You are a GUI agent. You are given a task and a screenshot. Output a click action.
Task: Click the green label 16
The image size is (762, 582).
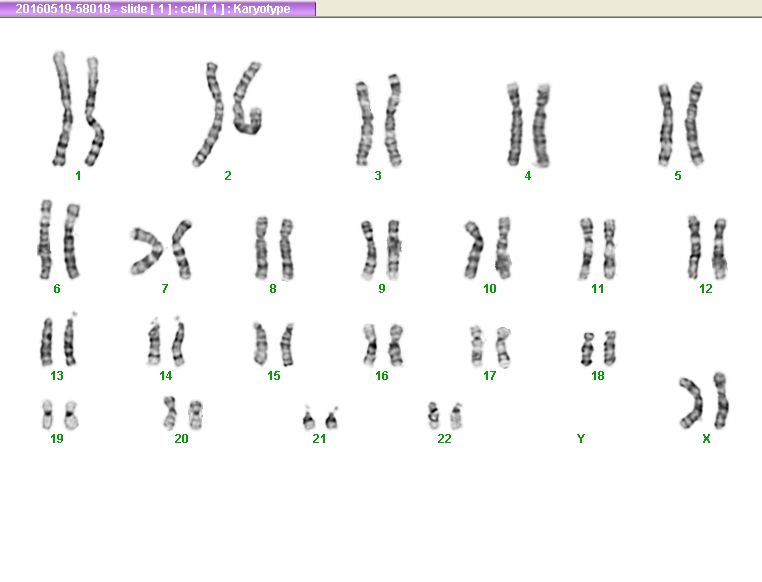click(x=382, y=376)
